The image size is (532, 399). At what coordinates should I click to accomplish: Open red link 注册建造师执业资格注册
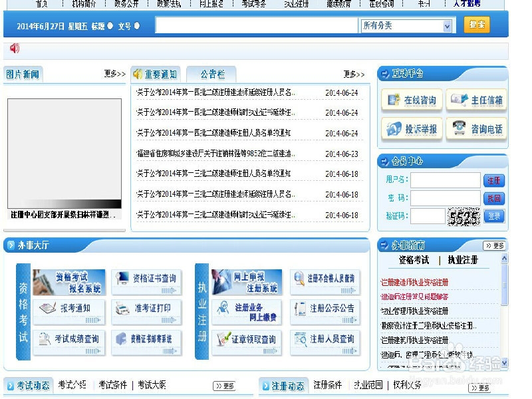pos(414,282)
